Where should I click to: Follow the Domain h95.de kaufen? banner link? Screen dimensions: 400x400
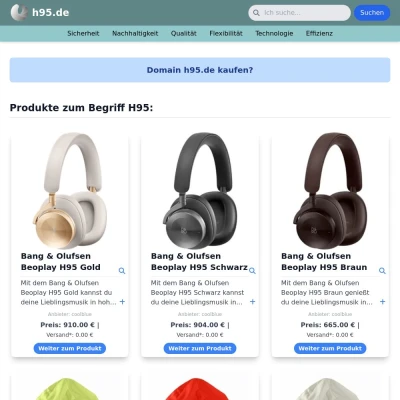coord(200,70)
